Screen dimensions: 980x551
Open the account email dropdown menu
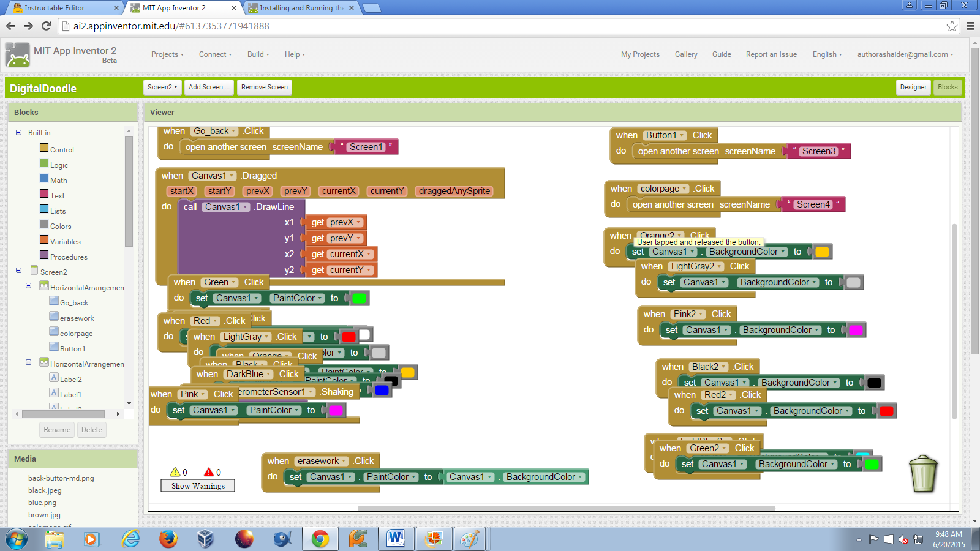tap(905, 54)
